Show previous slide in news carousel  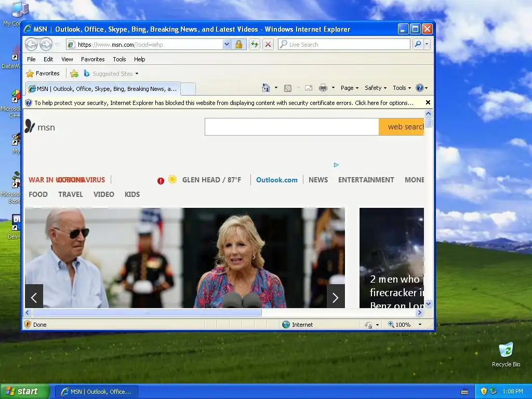(x=34, y=297)
